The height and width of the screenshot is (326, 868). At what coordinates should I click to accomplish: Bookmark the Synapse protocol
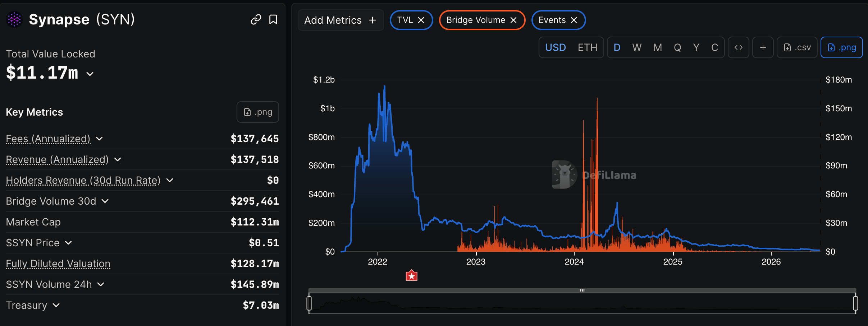[x=273, y=19]
